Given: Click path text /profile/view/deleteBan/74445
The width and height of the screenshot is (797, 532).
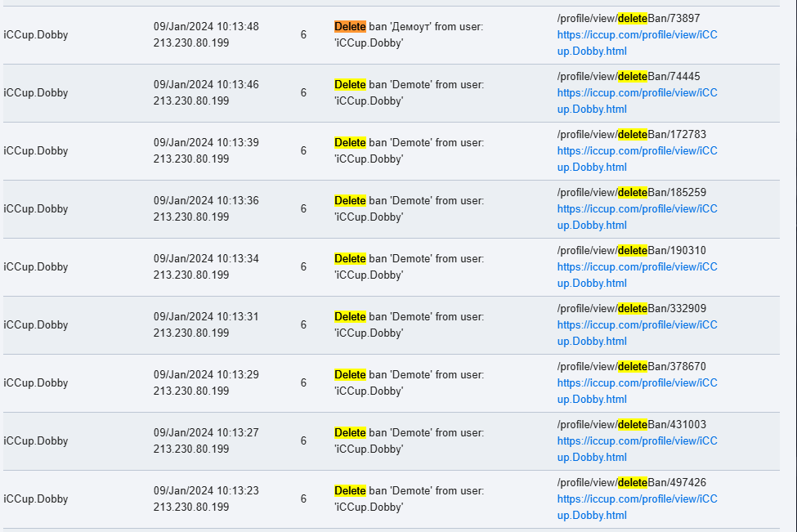Looking at the screenshot, I should pos(629,76).
